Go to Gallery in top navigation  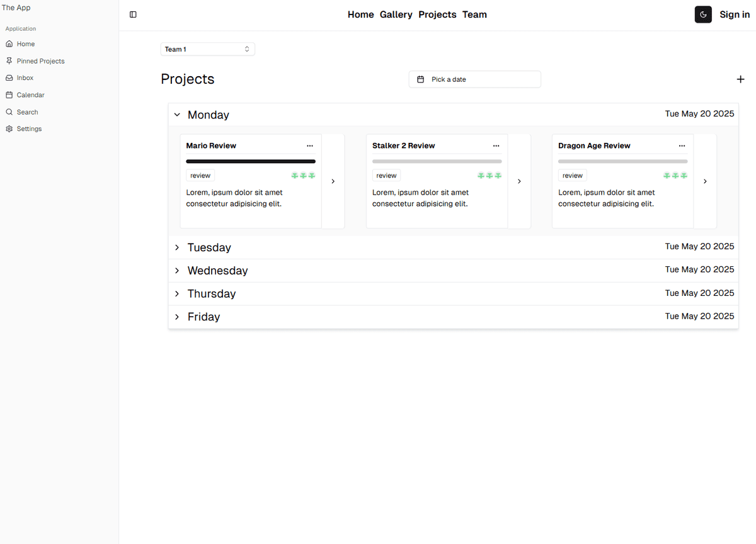tap(396, 14)
